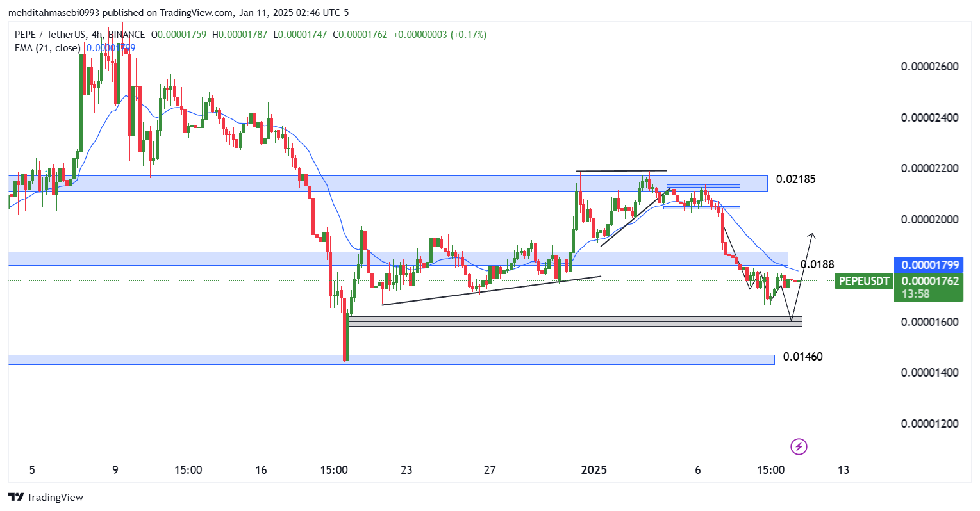
Task: Click the 27 date label on time axis
Action: point(490,470)
